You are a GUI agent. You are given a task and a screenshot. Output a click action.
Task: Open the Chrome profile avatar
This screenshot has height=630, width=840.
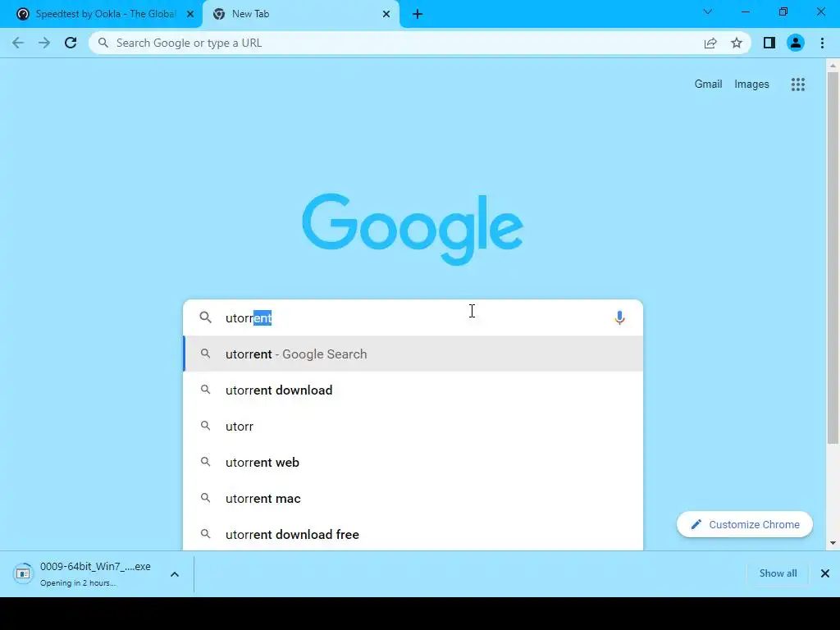click(796, 43)
